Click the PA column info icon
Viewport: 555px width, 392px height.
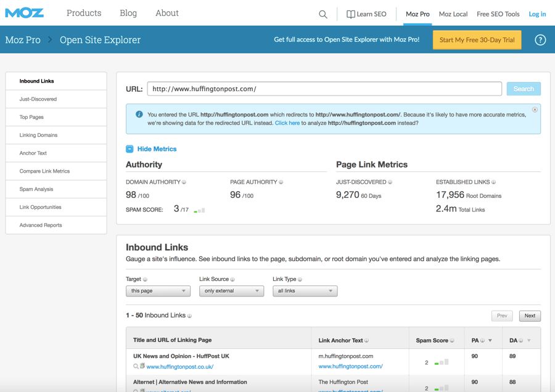point(482,340)
